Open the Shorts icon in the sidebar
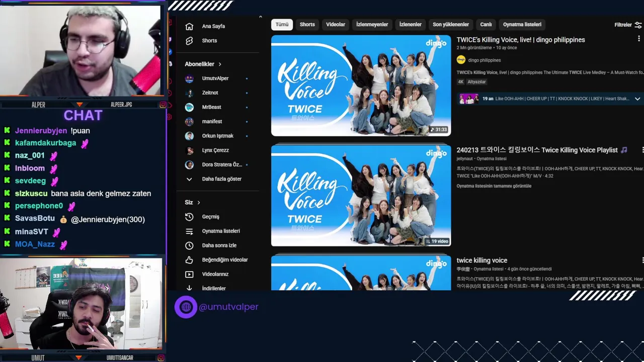Viewport: 644px width, 362px height. [189, 41]
